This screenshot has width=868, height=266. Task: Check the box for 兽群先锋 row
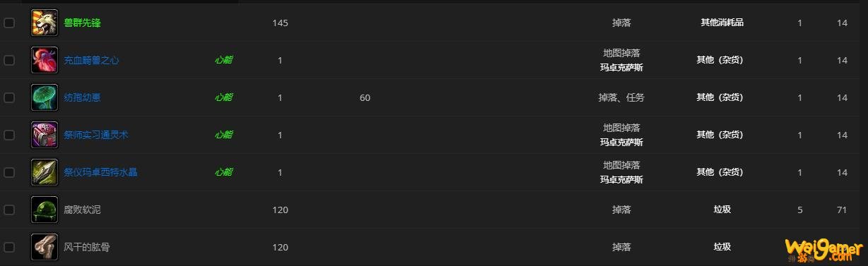point(9,23)
